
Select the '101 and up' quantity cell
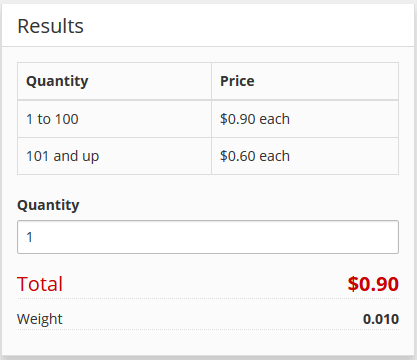coord(114,156)
